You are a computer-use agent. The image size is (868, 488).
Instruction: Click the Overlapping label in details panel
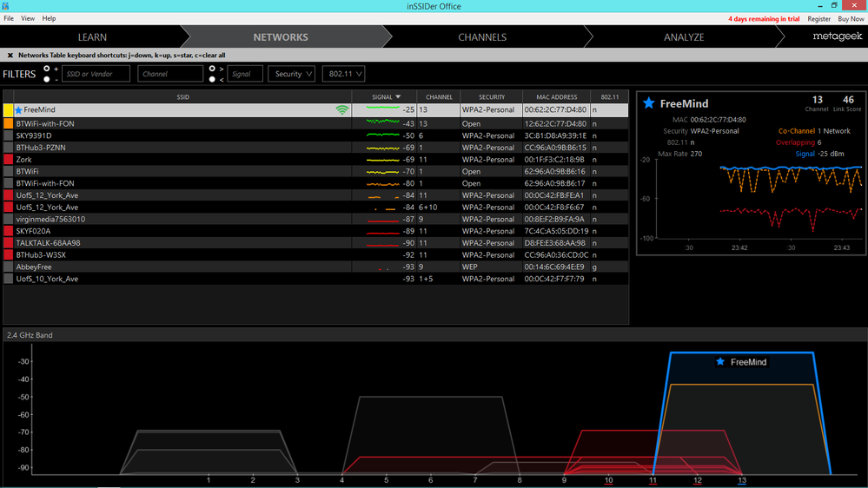point(796,142)
